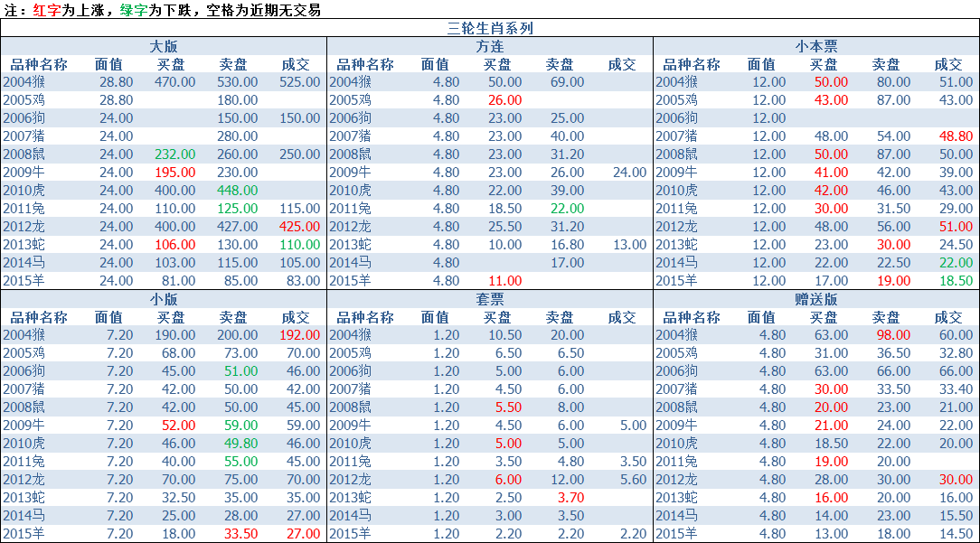Select red 11.00 in 方连 2015羊 row

click(x=505, y=281)
